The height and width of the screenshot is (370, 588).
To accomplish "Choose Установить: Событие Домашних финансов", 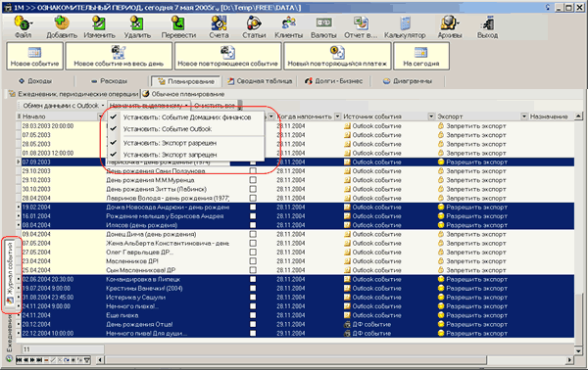I will [x=186, y=117].
